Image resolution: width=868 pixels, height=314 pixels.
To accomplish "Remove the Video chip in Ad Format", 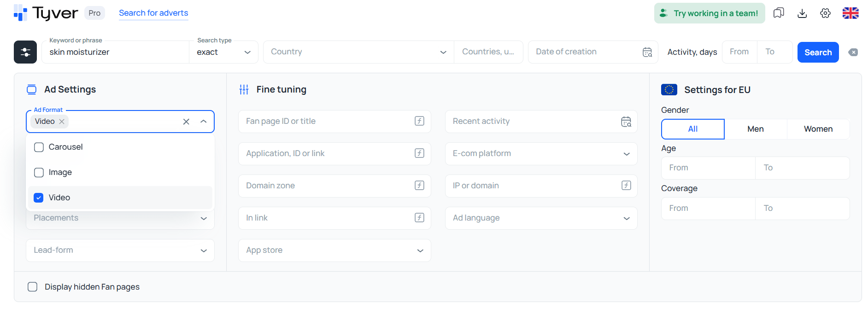I will click(62, 122).
